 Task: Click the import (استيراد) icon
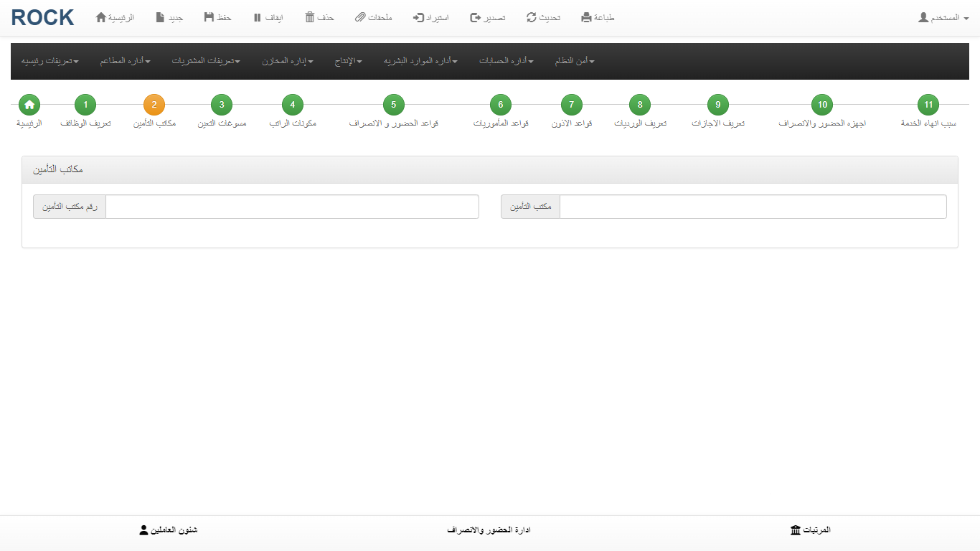419,17
